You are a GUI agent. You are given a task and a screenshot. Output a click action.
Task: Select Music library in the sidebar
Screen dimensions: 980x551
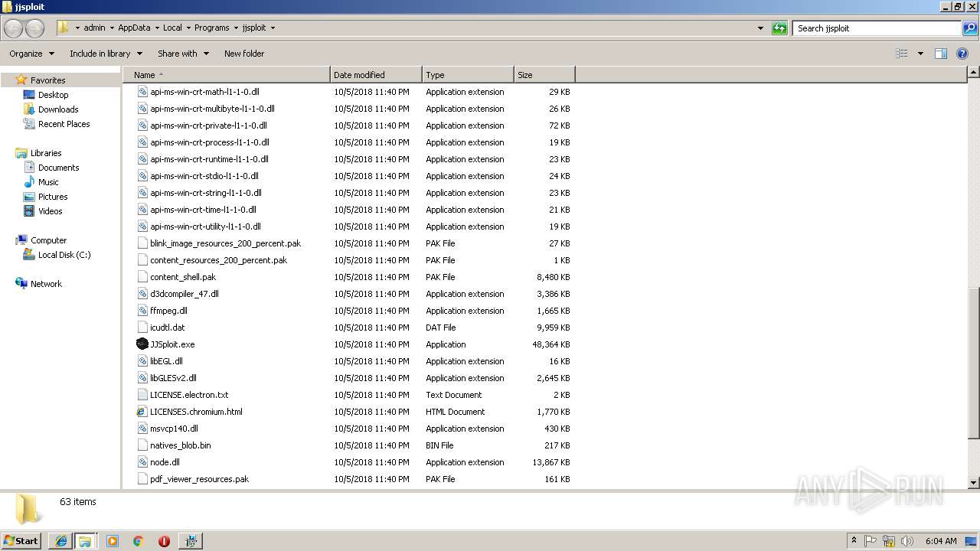point(48,182)
